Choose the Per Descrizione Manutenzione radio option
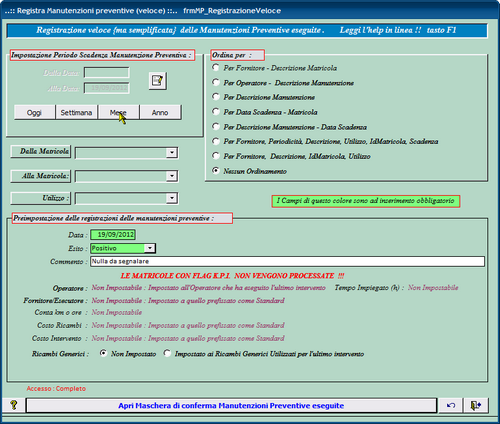The height and width of the screenshot is (424, 500). coord(216,97)
